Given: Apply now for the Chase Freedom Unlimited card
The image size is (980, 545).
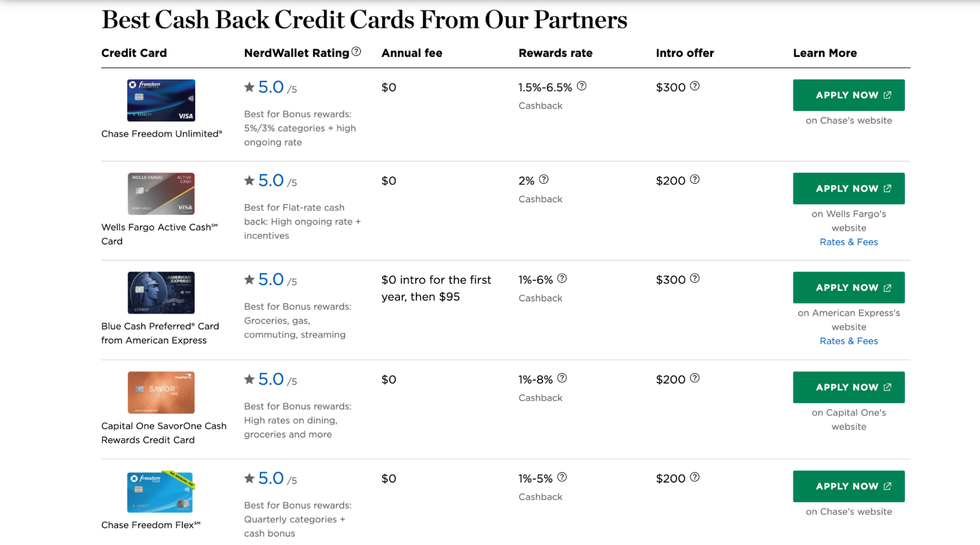Looking at the screenshot, I should pos(849,95).
